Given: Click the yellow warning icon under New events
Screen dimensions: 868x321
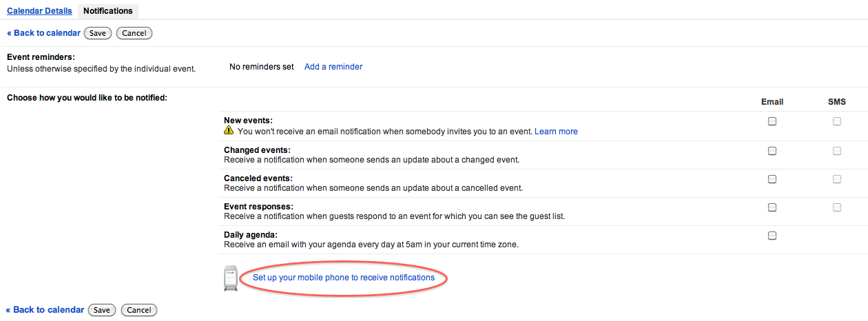Looking at the screenshot, I should 229,131.
